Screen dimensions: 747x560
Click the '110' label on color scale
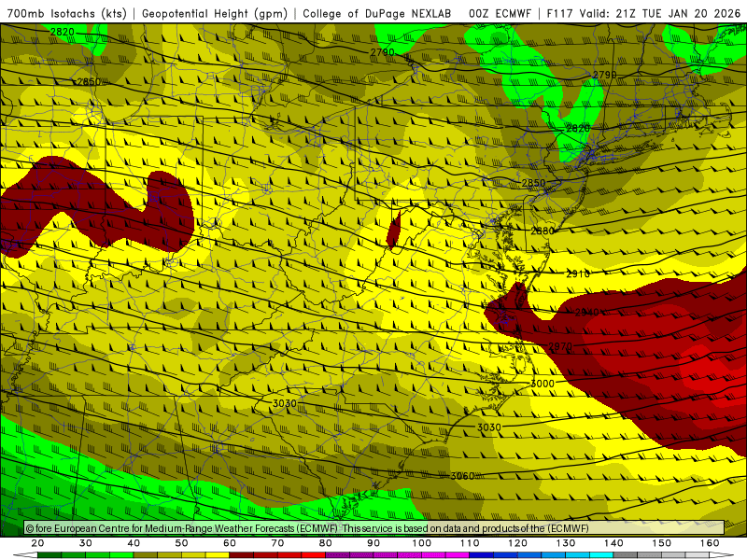[x=470, y=543]
